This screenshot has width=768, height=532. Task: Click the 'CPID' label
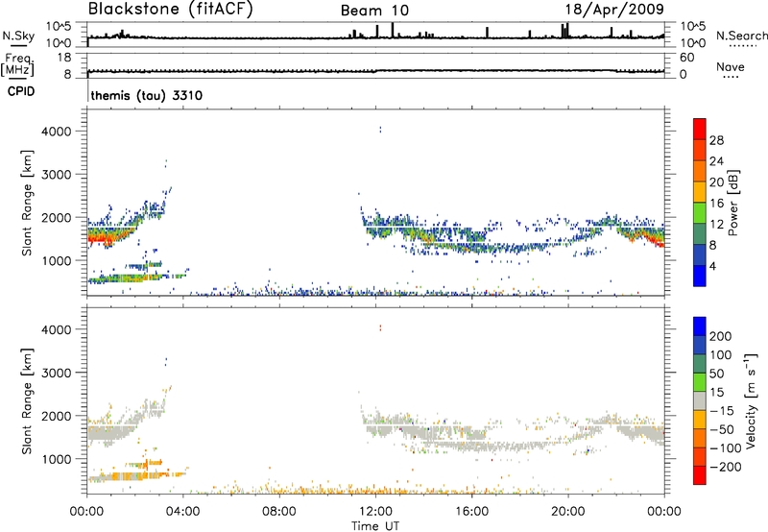pyautogui.click(x=21, y=91)
